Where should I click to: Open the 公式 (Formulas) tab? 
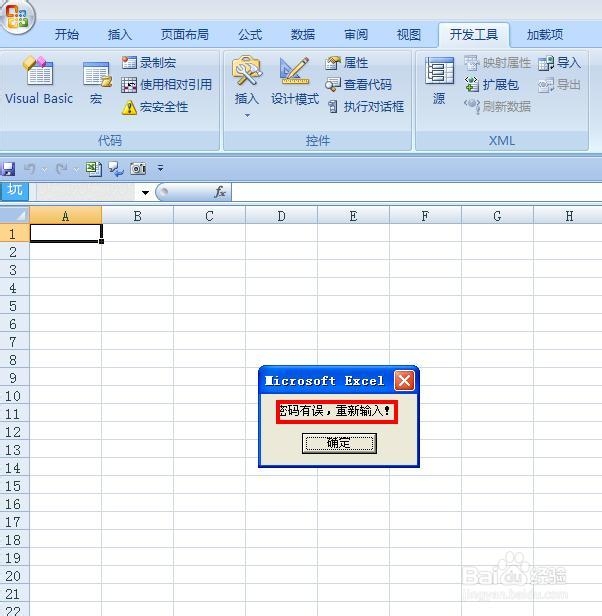pos(250,35)
